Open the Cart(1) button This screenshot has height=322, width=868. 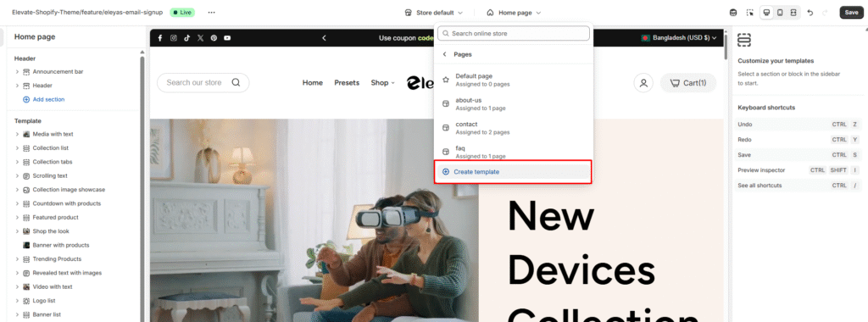click(x=687, y=83)
